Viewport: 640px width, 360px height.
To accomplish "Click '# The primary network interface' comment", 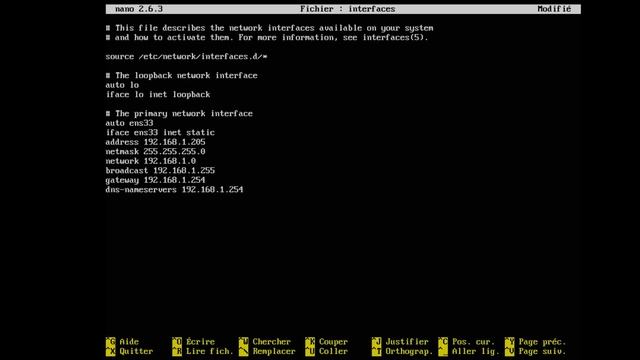I will click(179, 113).
